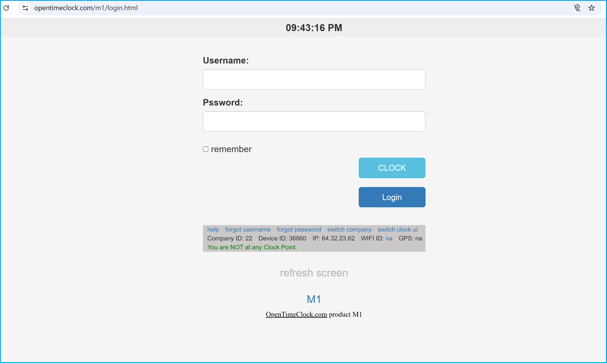Screen dimensions: 607x364
Task: Click the help link
Action: point(213,230)
